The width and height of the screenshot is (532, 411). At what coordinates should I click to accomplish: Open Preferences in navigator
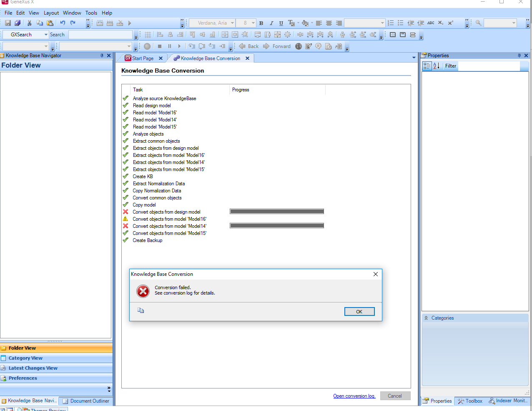tap(56, 378)
